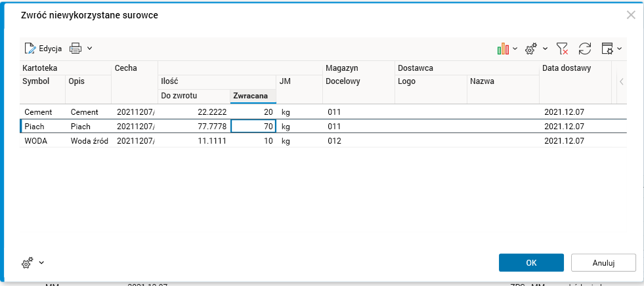Image resolution: width=644 pixels, height=286 pixels.
Task: Expand the window view settings dropdown arrow
Action: (619, 49)
